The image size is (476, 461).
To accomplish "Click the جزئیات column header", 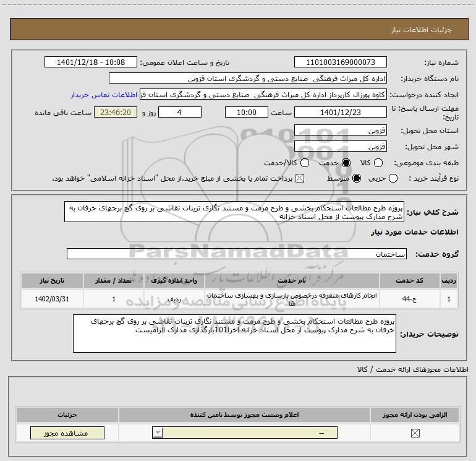I will 67,415.
